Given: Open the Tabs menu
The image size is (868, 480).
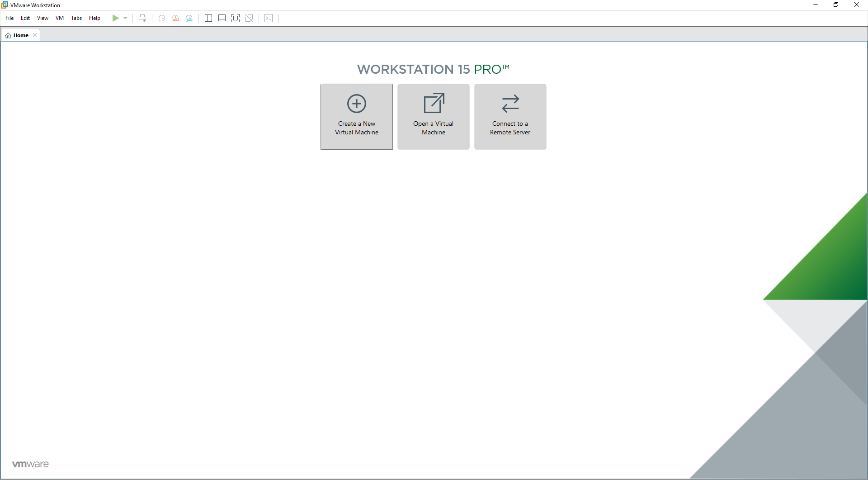Looking at the screenshot, I should pyautogui.click(x=76, y=18).
